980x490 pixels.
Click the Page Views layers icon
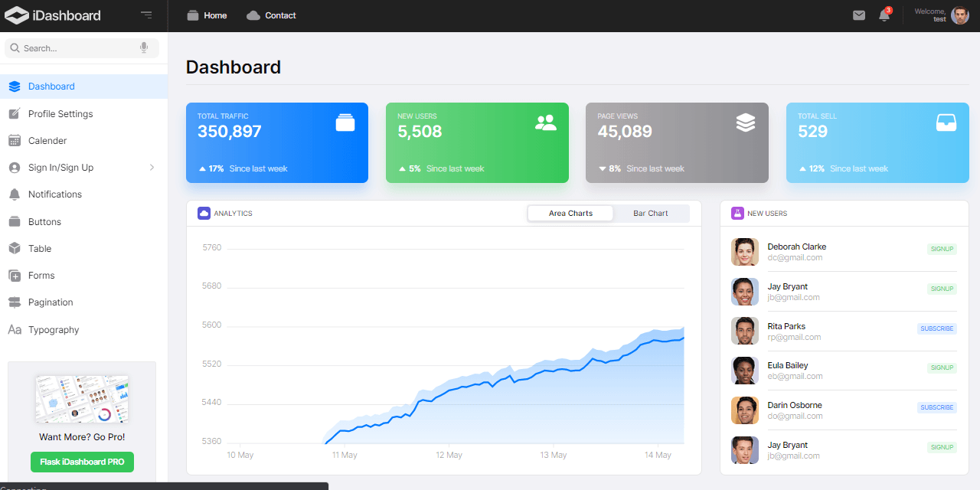point(746,122)
